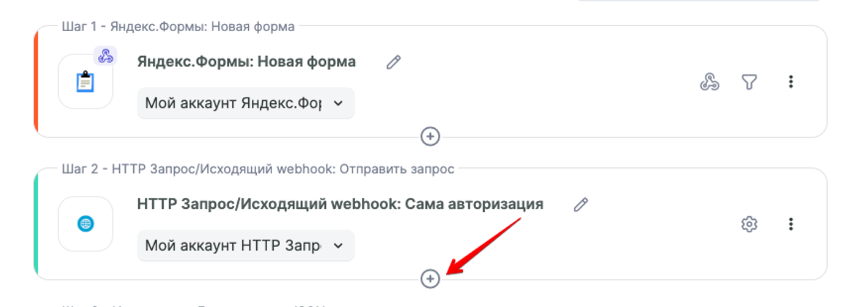
Task: Click the Yandex Forms clipboard app icon
Action: click(x=86, y=82)
